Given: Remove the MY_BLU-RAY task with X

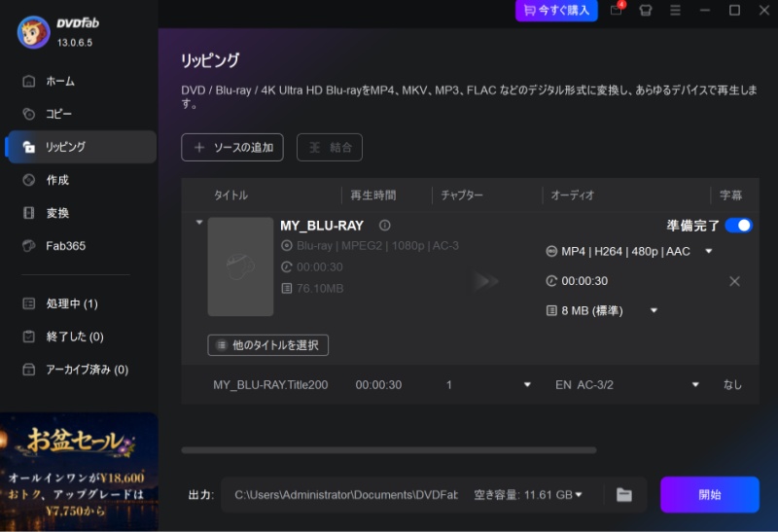Looking at the screenshot, I should (734, 281).
